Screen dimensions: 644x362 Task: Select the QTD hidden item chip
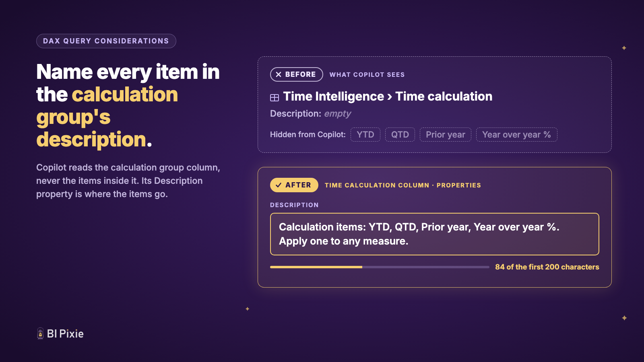(400, 135)
